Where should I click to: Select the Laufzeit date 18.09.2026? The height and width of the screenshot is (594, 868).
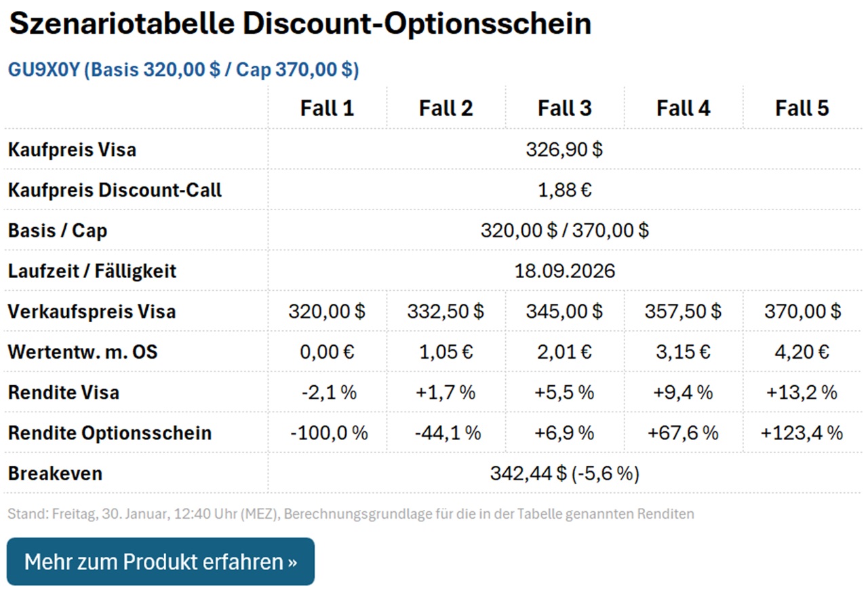[x=565, y=271]
